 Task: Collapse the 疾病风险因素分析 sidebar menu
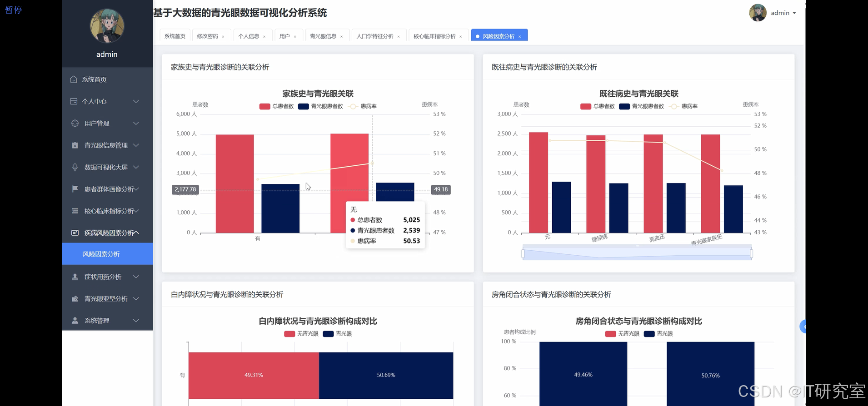136,233
